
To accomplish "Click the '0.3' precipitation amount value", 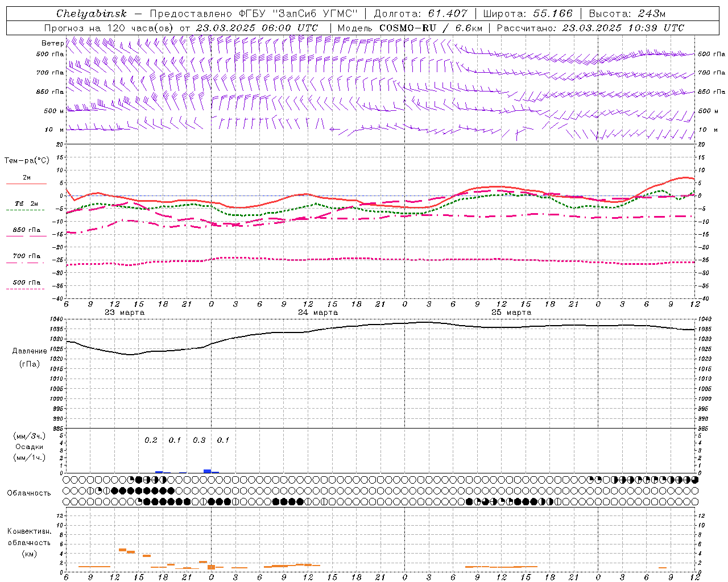I will point(199,440).
